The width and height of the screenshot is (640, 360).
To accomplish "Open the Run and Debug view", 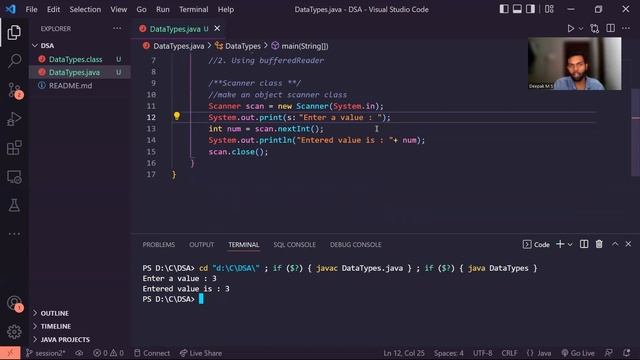I will coord(14,119).
